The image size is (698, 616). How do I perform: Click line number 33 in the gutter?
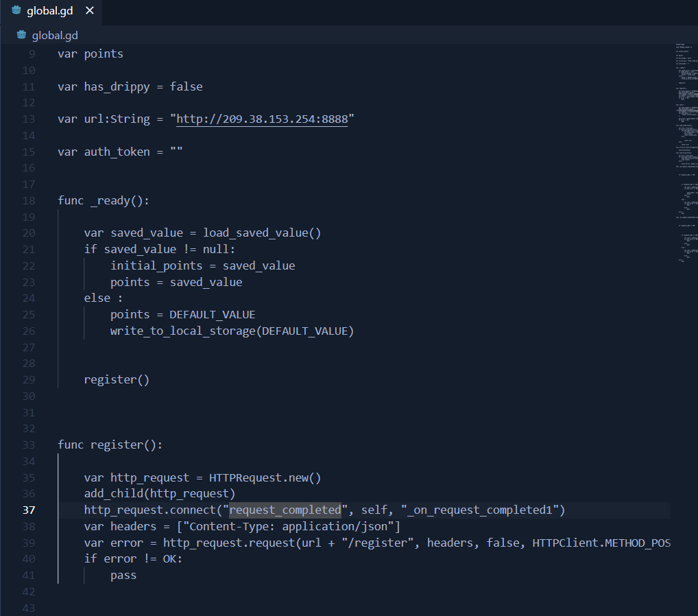coord(29,445)
